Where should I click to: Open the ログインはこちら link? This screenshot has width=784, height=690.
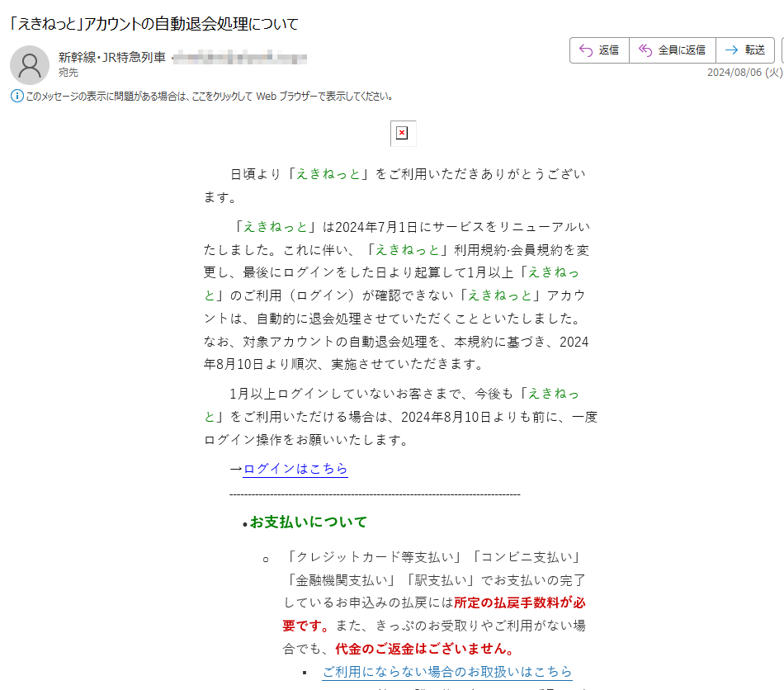pyautogui.click(x=295, y=469)
